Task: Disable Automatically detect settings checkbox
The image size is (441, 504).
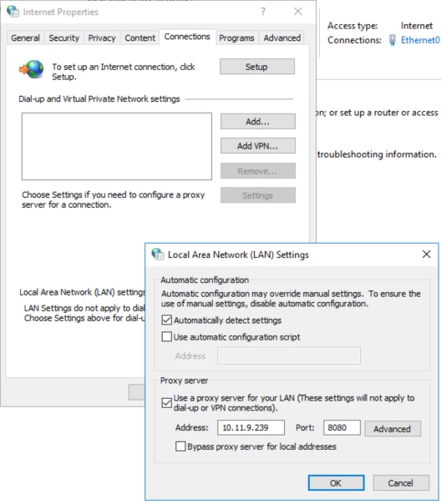Action: point(166,320)
